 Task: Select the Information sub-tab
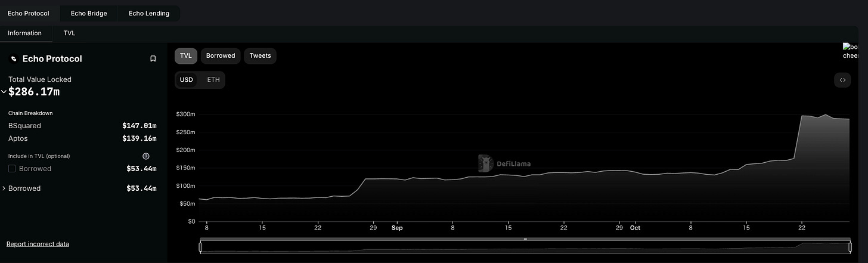click(x=24, y=33)
